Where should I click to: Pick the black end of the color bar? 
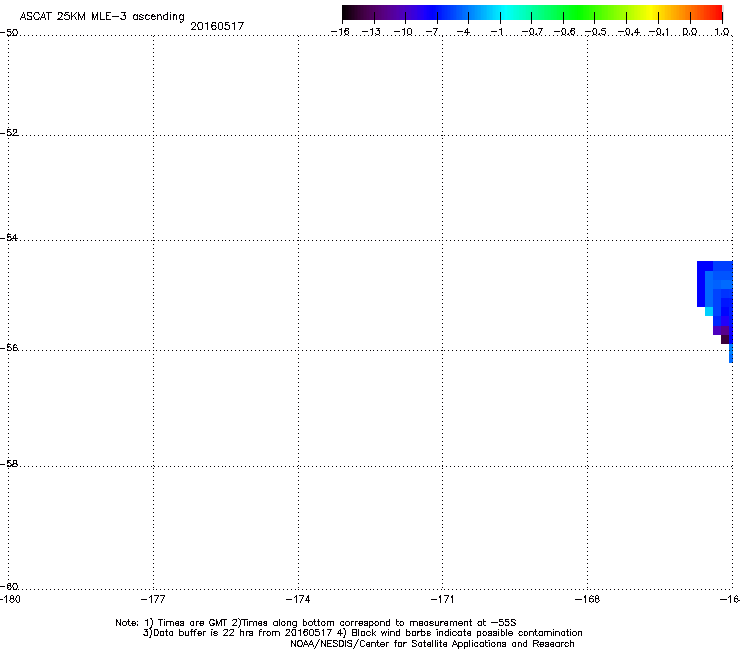tap(350, 12)
